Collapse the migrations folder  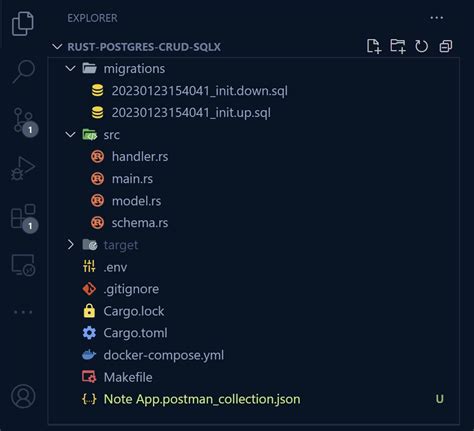pos(70,69)
